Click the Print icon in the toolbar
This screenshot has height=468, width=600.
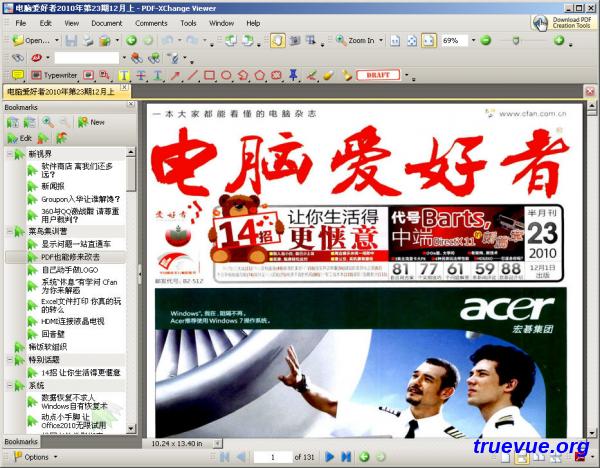point(88,40)
